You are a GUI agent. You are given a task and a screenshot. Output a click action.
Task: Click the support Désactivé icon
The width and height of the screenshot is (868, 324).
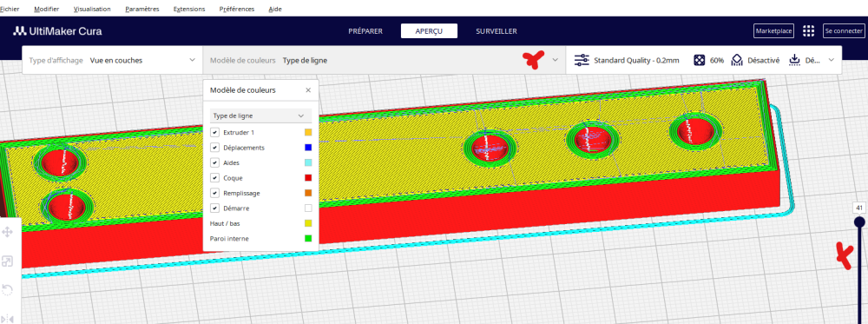737,60
